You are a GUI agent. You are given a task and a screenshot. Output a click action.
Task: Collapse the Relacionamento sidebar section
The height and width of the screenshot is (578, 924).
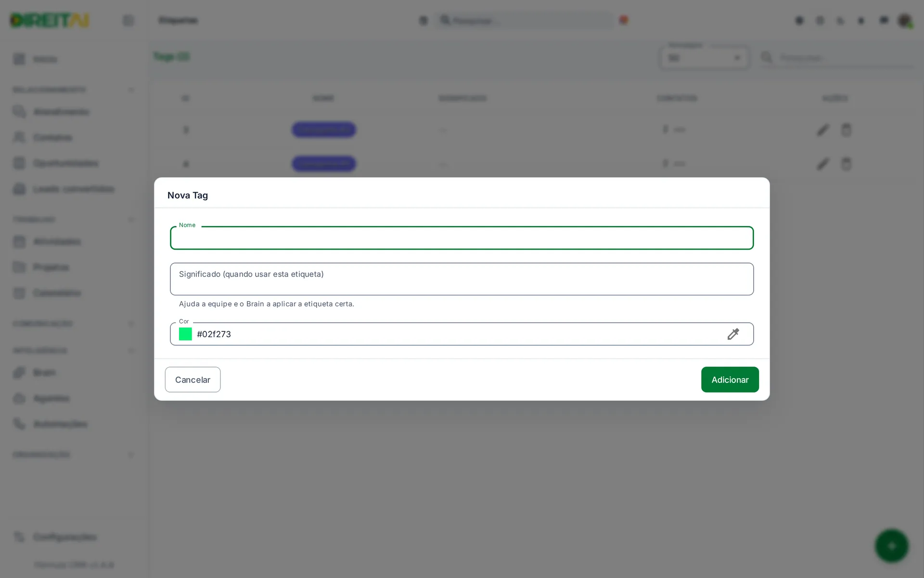[x=131, y=90]
